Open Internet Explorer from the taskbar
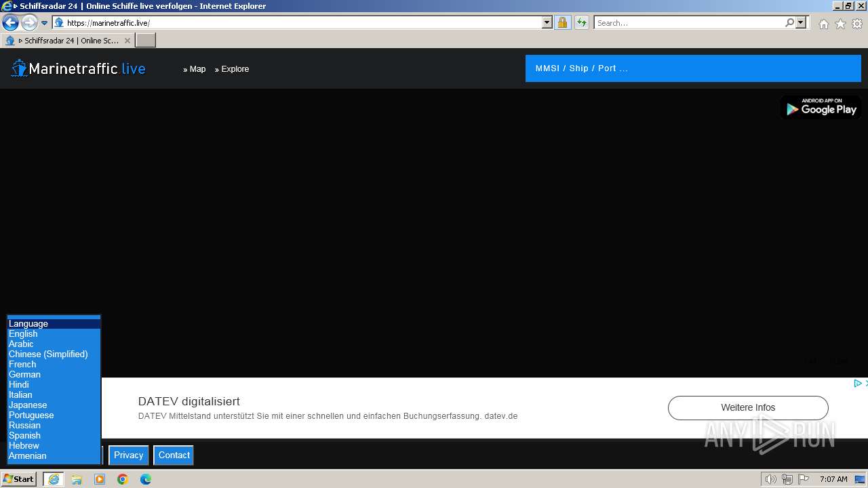 tap(54, 479)
